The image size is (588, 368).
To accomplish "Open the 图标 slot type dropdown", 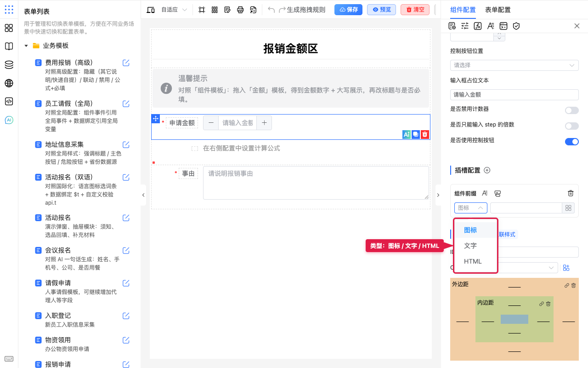I will 471,208.
